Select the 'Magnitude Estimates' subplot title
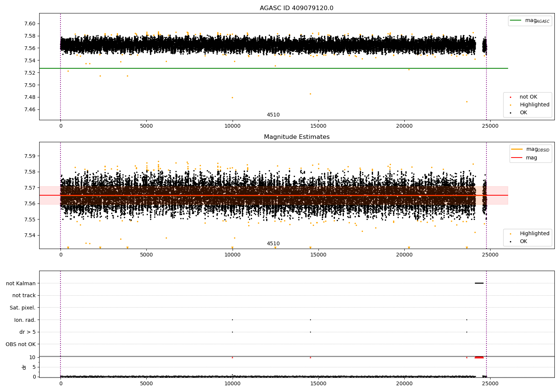 tap(296, 137)
